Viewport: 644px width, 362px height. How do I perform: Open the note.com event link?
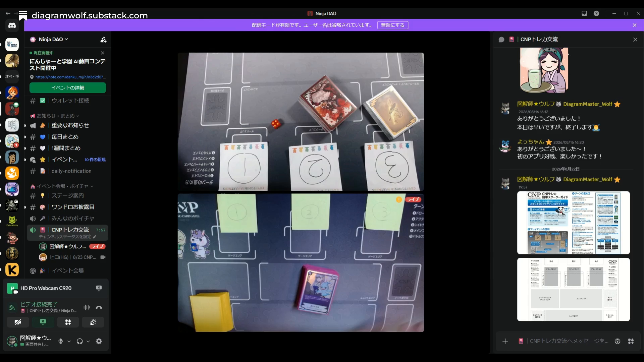pyautogui.click(x=70, y=77)
